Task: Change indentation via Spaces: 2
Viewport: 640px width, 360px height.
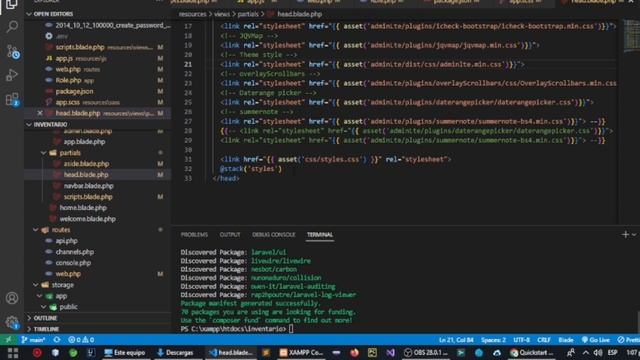Action: (493, 340)
